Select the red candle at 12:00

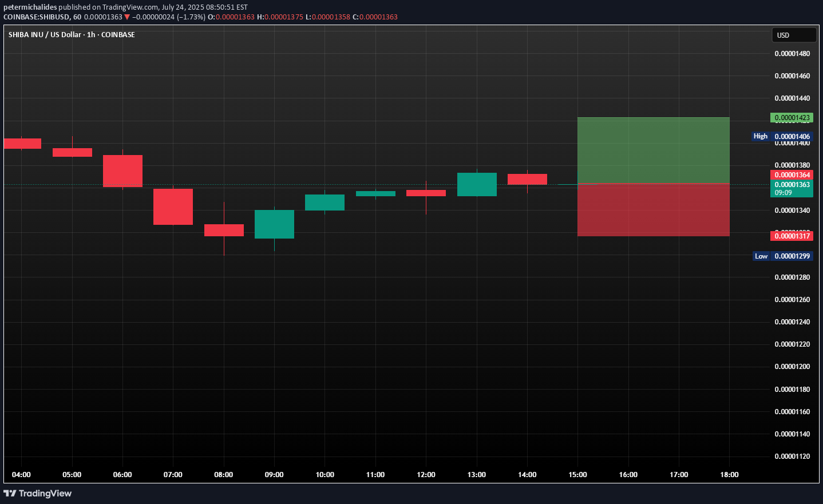[426, 193]
